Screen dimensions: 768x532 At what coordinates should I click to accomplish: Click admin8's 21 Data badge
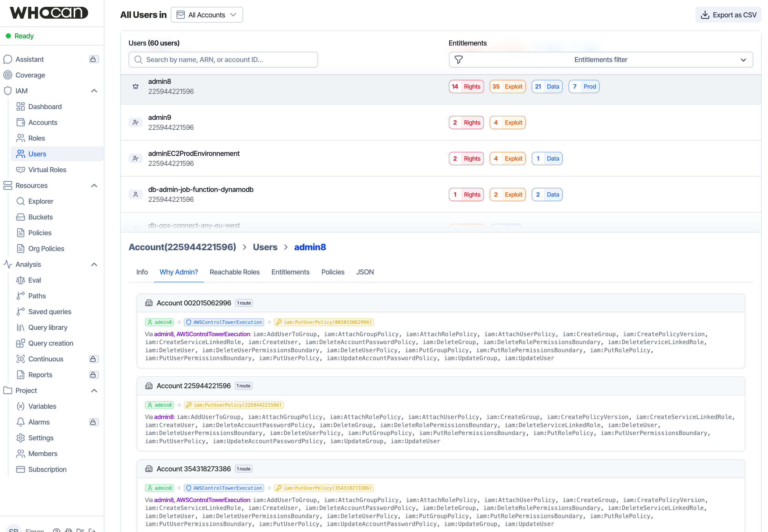[x=547, y=87]
